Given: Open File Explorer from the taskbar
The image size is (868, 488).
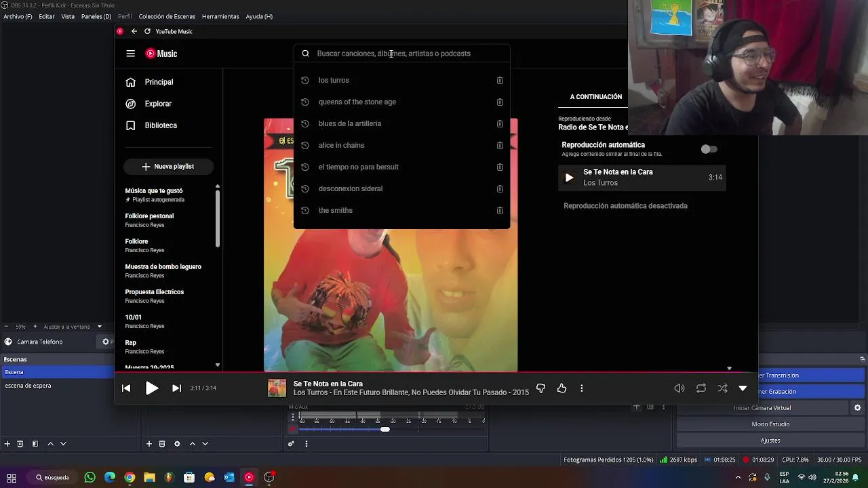Looking at the screenshot, I should pyautogui.click(x=149, y=477).
